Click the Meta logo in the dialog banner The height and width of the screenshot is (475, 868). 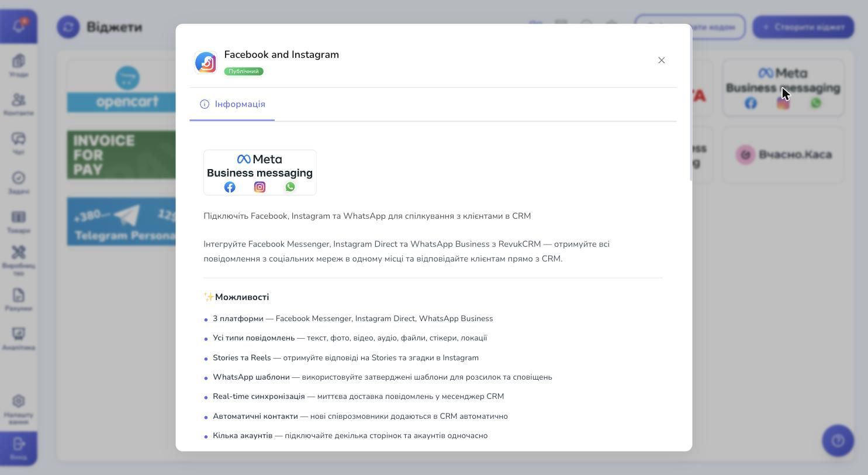(260, 159)
